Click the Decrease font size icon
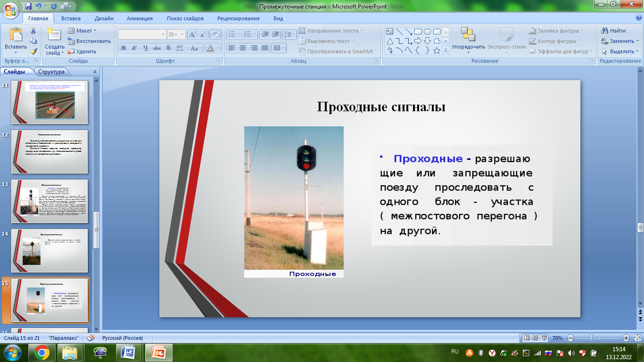 [203, 34]
